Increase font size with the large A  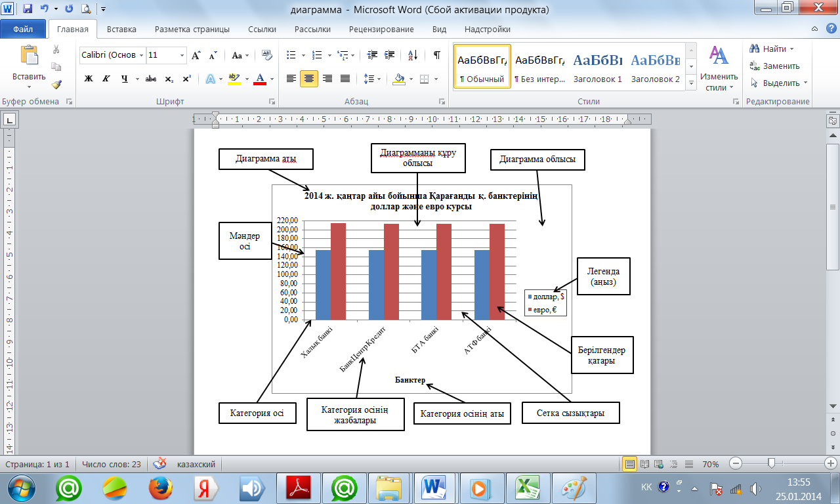[196, 55]
